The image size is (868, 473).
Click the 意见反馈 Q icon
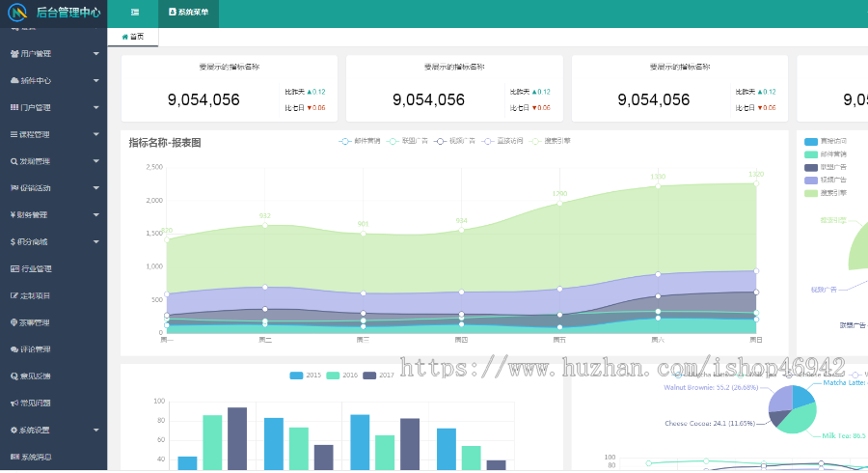[14, 376]
